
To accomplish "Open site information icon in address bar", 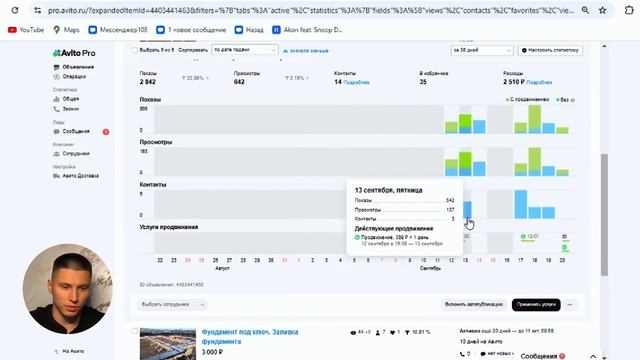I will click(x=37, y=10).
